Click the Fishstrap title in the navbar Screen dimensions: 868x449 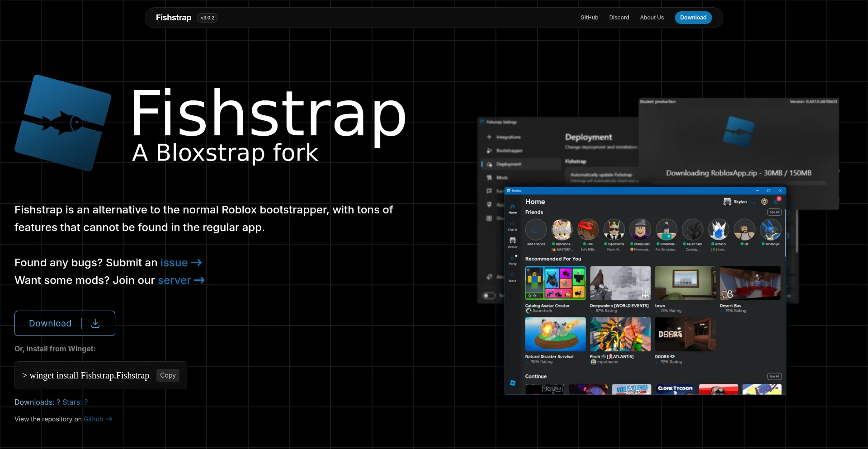[174, 18]
